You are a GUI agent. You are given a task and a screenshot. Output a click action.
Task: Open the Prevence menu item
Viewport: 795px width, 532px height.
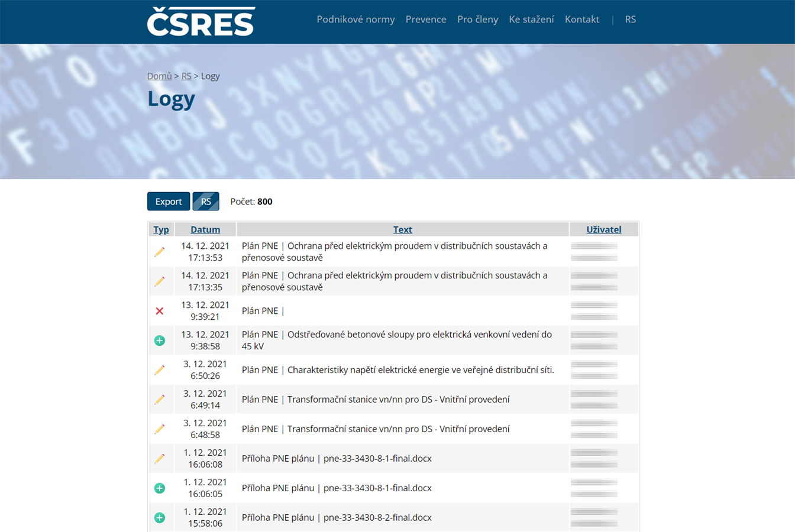tap(426, 20)
